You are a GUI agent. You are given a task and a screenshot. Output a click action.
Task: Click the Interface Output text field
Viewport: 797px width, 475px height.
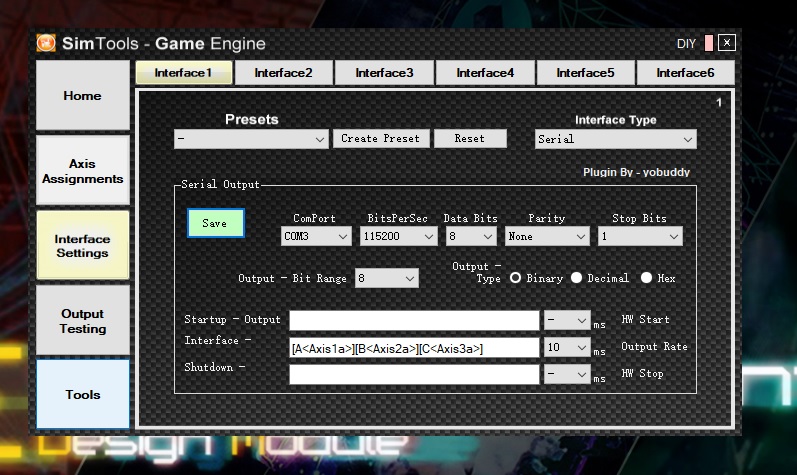point(414,348)
